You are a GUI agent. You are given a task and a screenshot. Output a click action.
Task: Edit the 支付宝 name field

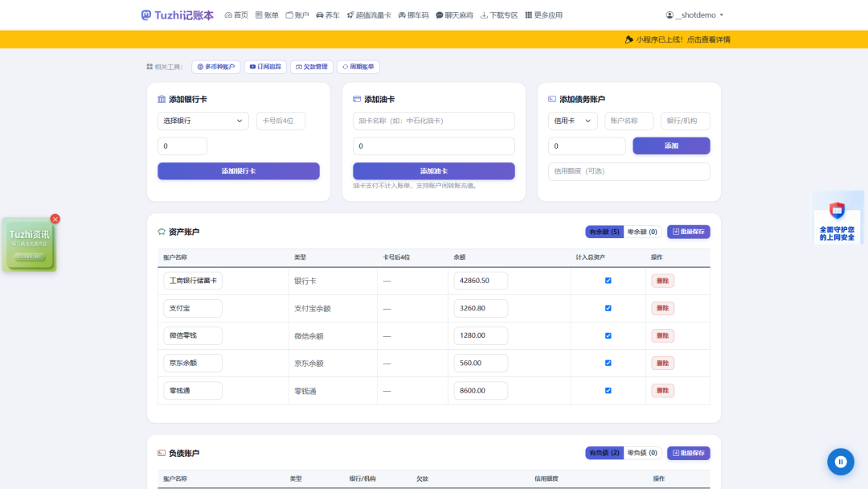(x=193, y=308)
